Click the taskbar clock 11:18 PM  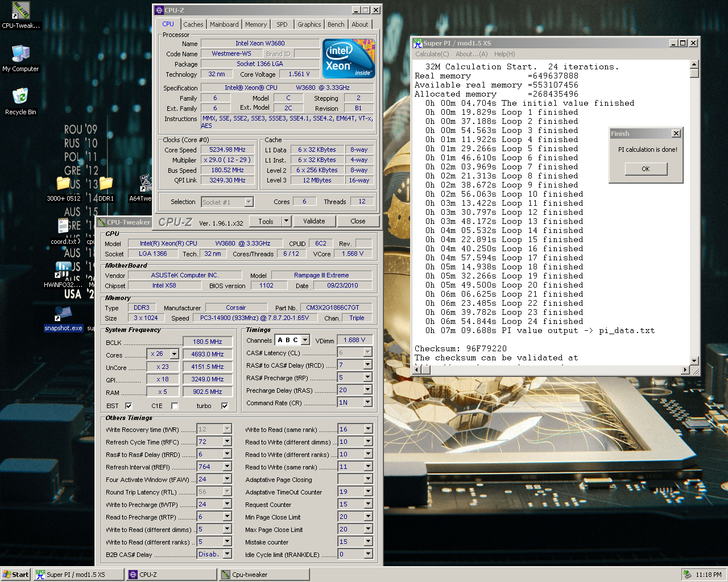pos(709,575)
